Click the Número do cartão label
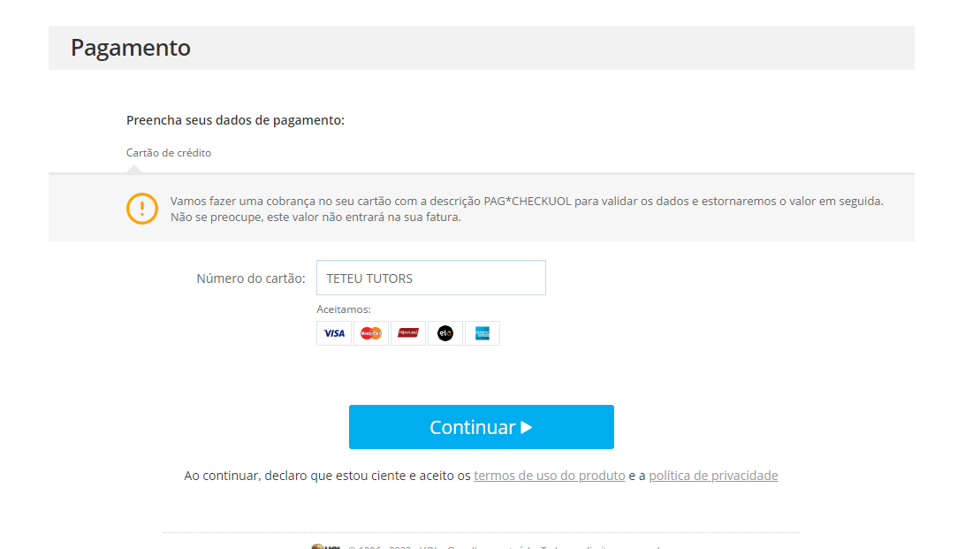The width and height of the screenshot is (980, 549). (251, 278)
